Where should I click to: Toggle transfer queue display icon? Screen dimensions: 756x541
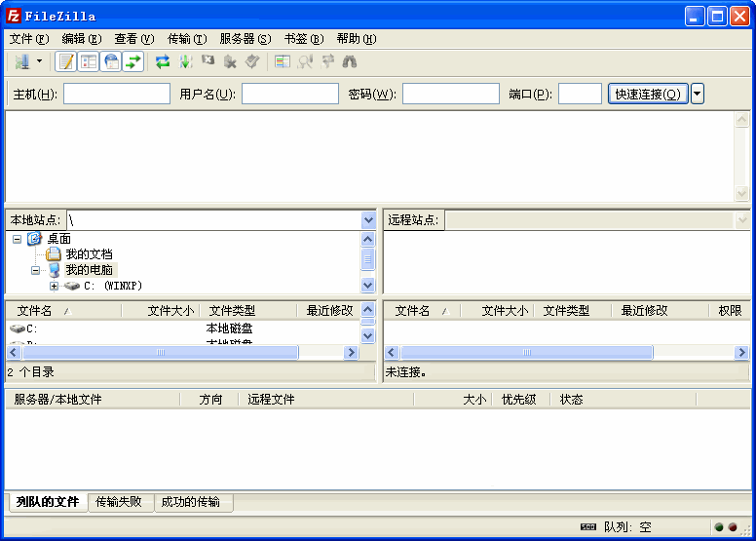[x=133, y=61]
